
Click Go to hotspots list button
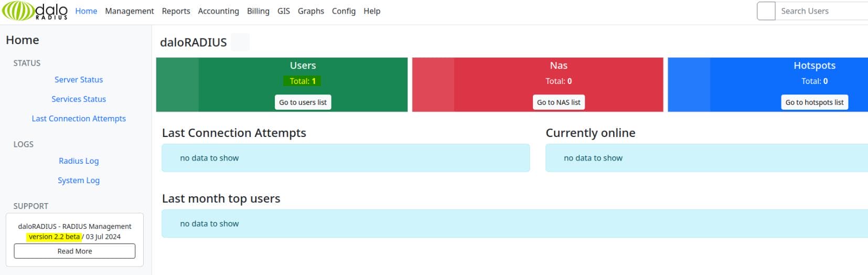point(815,102)
